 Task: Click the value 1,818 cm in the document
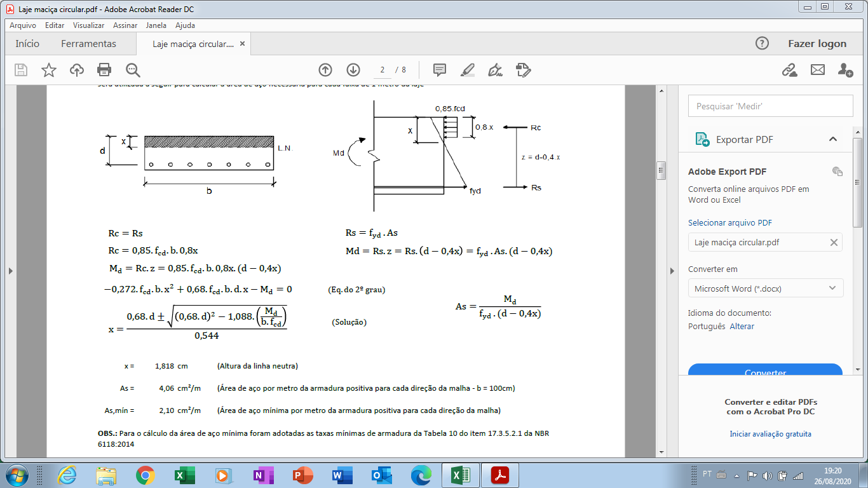point(172,366)
